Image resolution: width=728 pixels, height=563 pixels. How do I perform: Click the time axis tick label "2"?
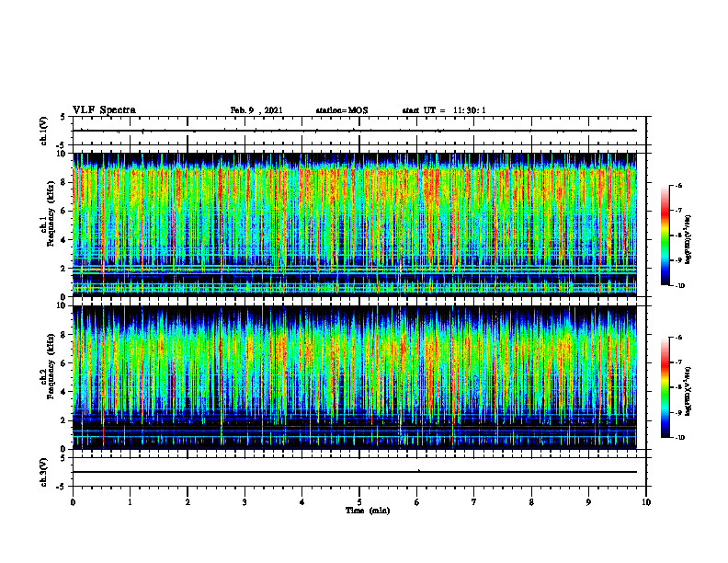click(x=188, y=502)
